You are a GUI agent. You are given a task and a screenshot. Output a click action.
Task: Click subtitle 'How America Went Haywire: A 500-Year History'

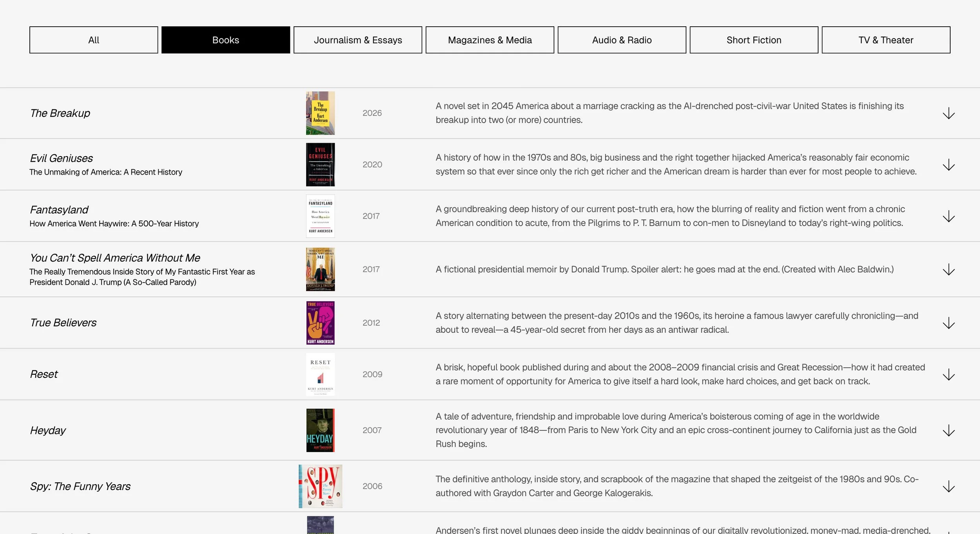114,223
